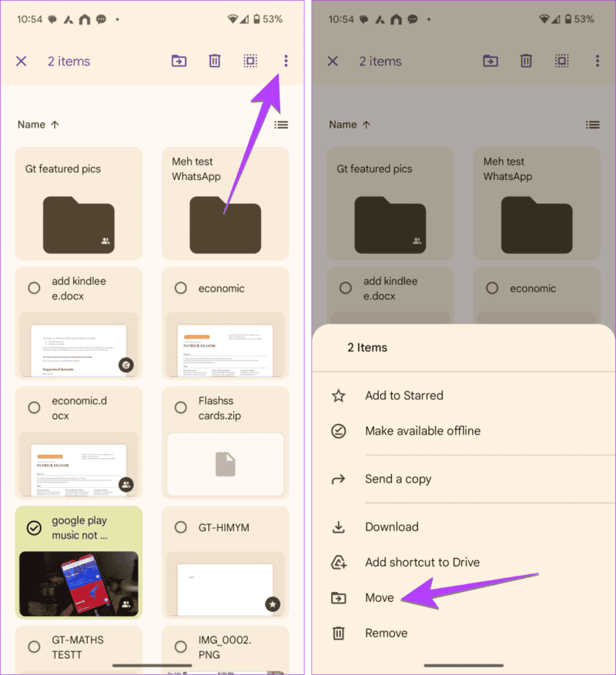Select add kindlee e.docx circle, left screen
This screenshot has height=675, width=616.
34,288
